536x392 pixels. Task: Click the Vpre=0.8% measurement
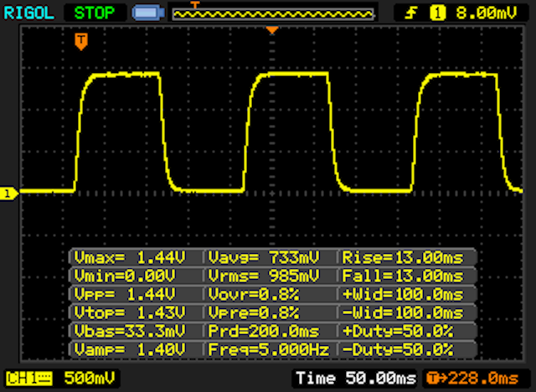[254, 312]
